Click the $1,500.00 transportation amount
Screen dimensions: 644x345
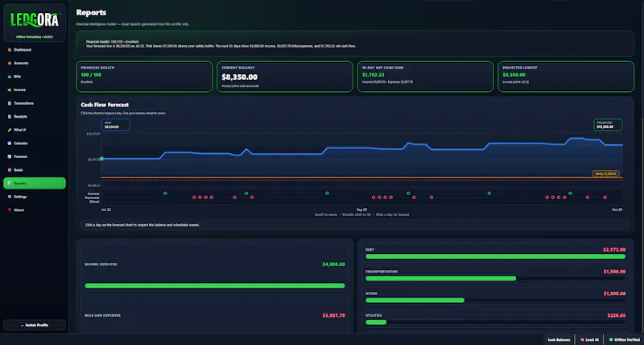click(x=614, y=272)
